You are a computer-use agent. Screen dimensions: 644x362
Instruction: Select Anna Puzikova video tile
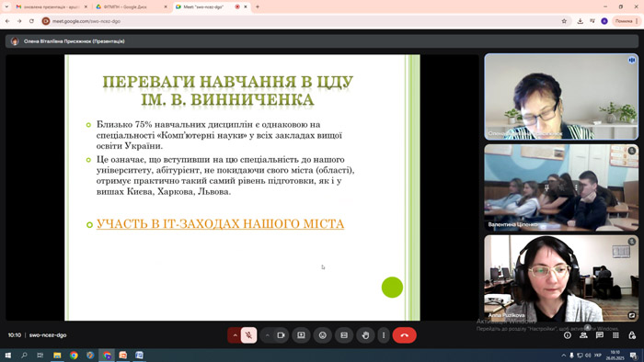point(561,278)
